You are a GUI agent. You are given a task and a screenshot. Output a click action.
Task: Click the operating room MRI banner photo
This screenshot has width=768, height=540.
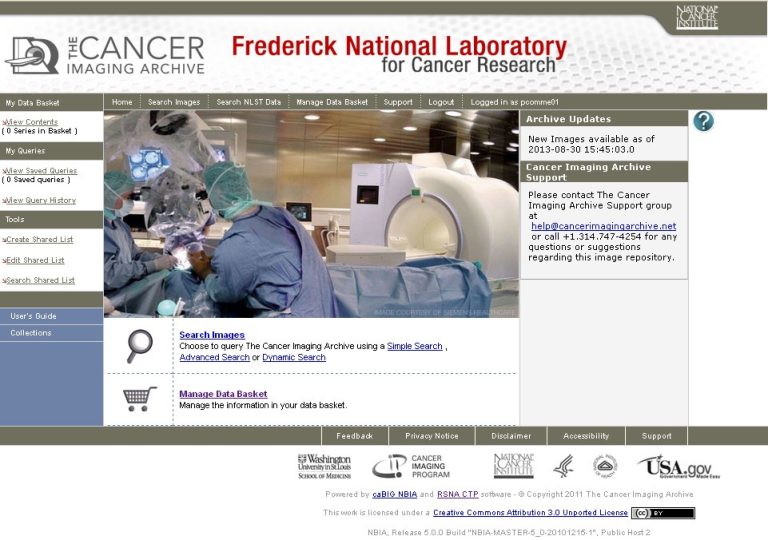(x=312, y=214)
